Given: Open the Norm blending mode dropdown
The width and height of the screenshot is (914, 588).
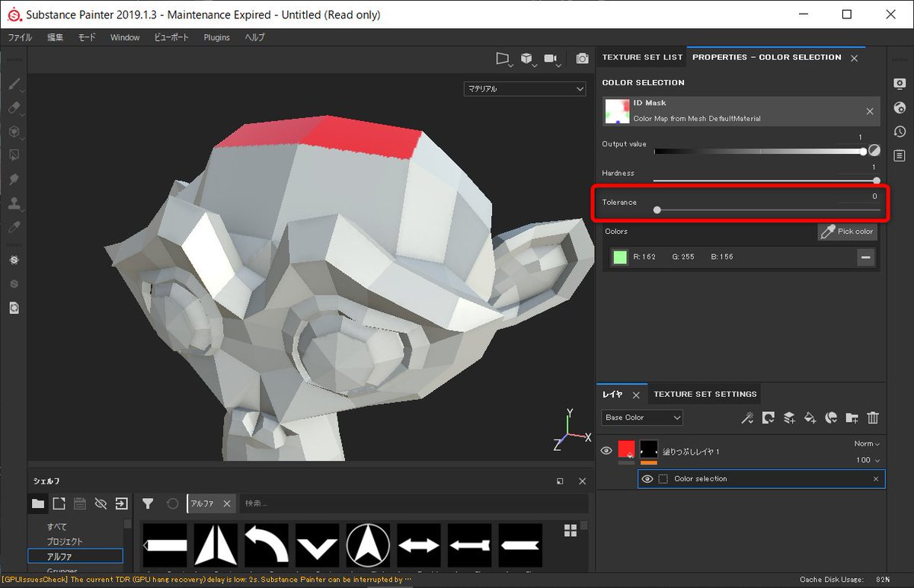Looking at the screenshot, I should [867, 444].
